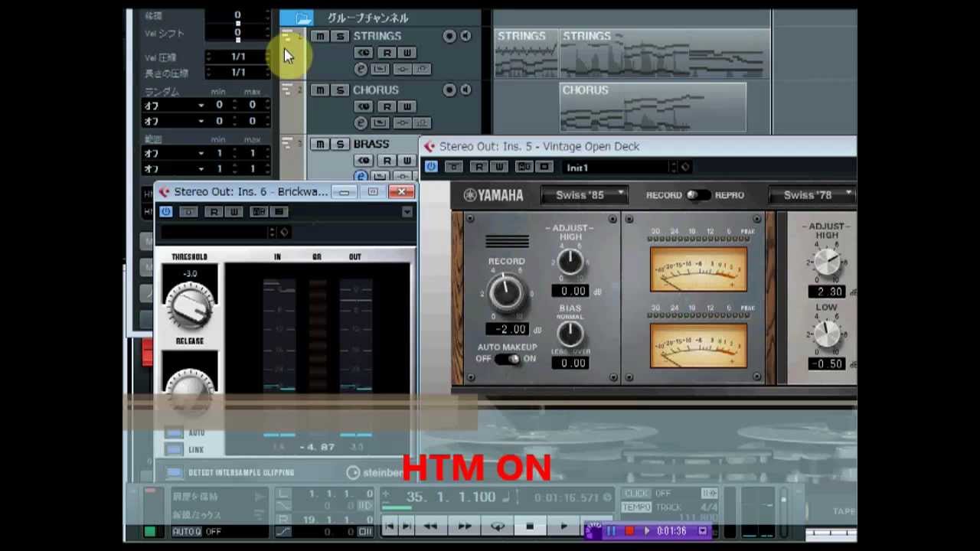Viewport: 980px width, 551px height.
Task: Start playback in the transport
Action: click(x=564, y=527)
